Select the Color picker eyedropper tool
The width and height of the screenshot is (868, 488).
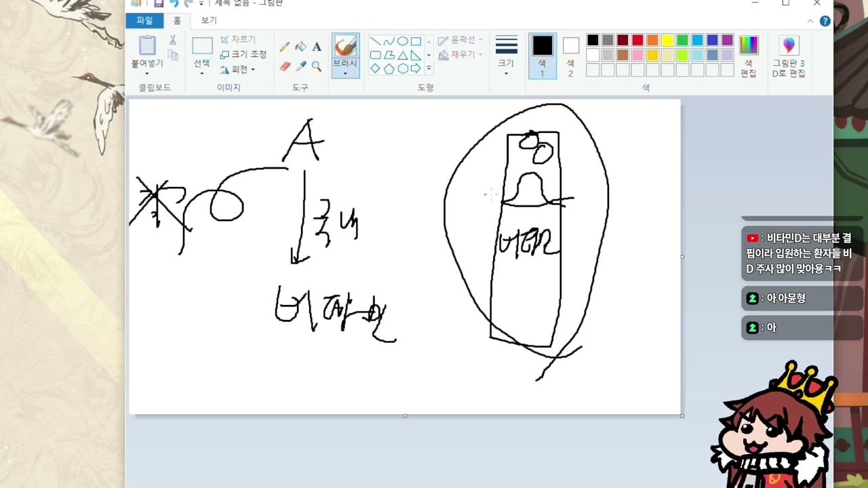(300, 66)
